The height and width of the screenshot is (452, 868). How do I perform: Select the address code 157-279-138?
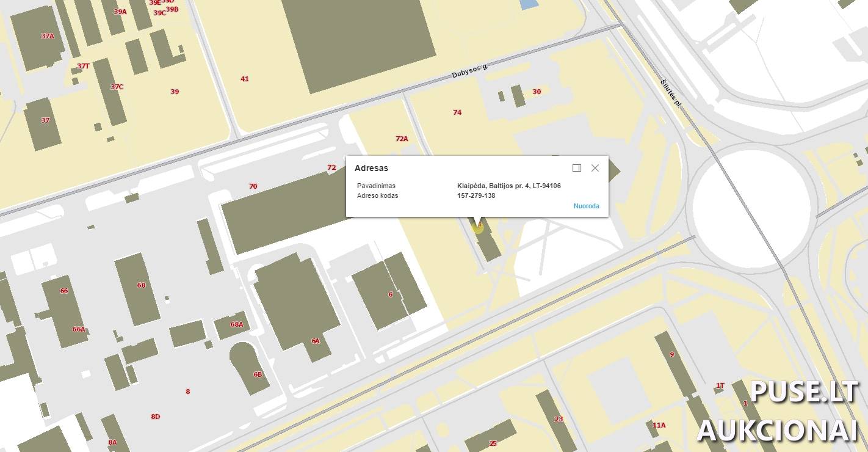pyautogui.click(x=476, y=195)
